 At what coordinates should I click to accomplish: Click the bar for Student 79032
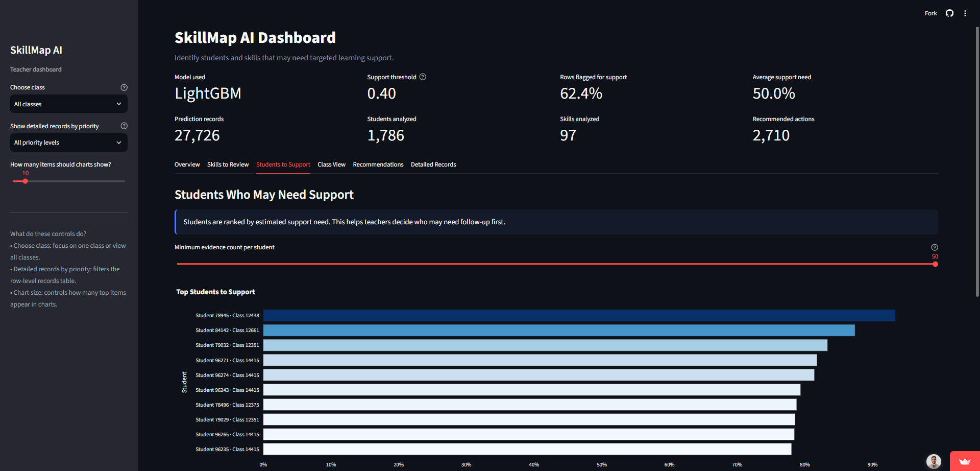click(x=545, y=345)
